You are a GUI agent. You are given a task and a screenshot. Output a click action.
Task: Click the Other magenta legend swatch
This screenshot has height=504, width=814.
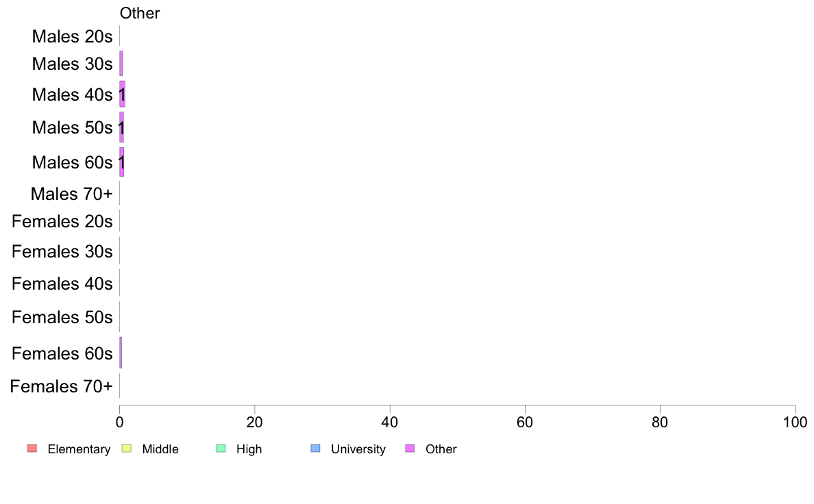(x=410, y=449)
